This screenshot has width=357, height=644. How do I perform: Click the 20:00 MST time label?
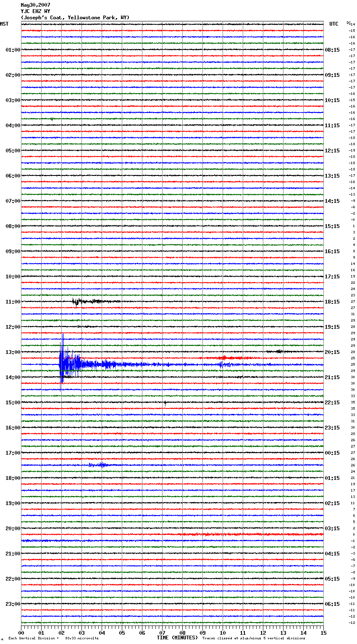click(13, 529)
